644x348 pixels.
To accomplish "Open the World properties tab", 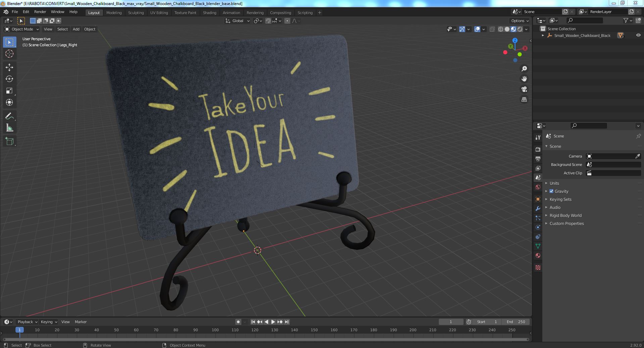I will [538, 187].
